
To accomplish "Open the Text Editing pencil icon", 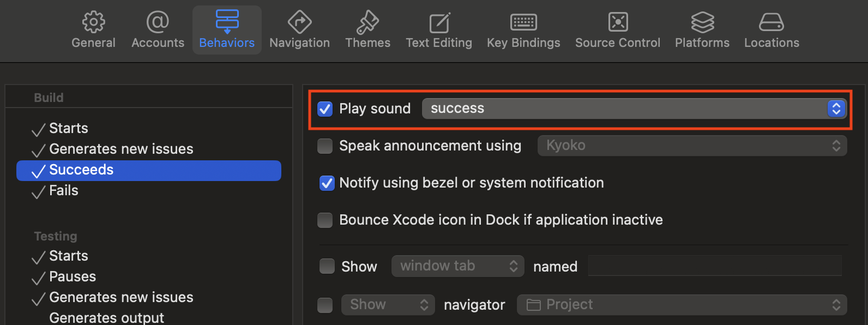I will pos(439,22).
